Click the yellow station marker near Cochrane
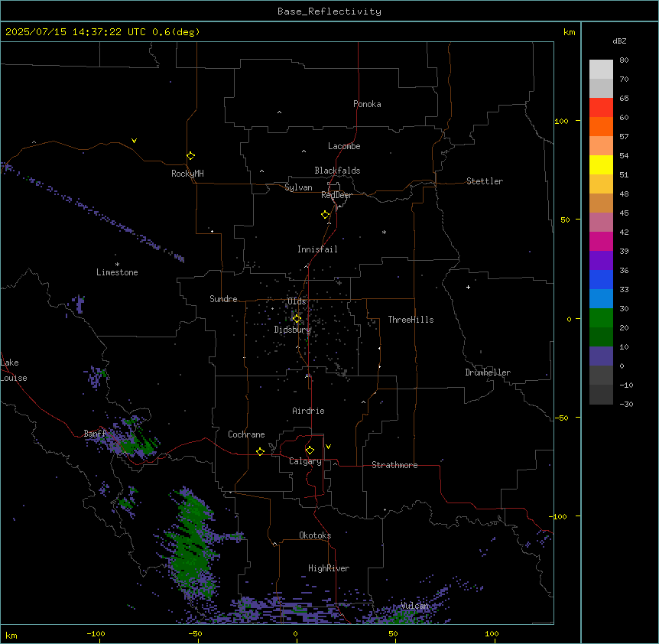 click(260, 451)
